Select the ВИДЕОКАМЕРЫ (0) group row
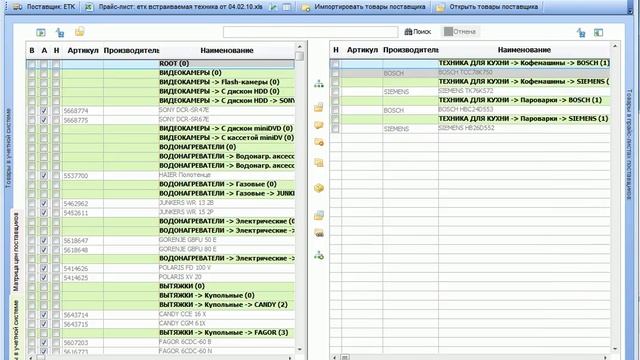The height and width of the screenshot is (360, 640). click(x=160, y=73)
